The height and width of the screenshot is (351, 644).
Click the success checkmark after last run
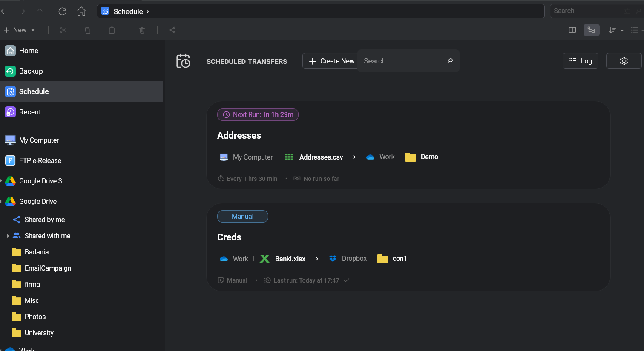[x=347, y=280]
